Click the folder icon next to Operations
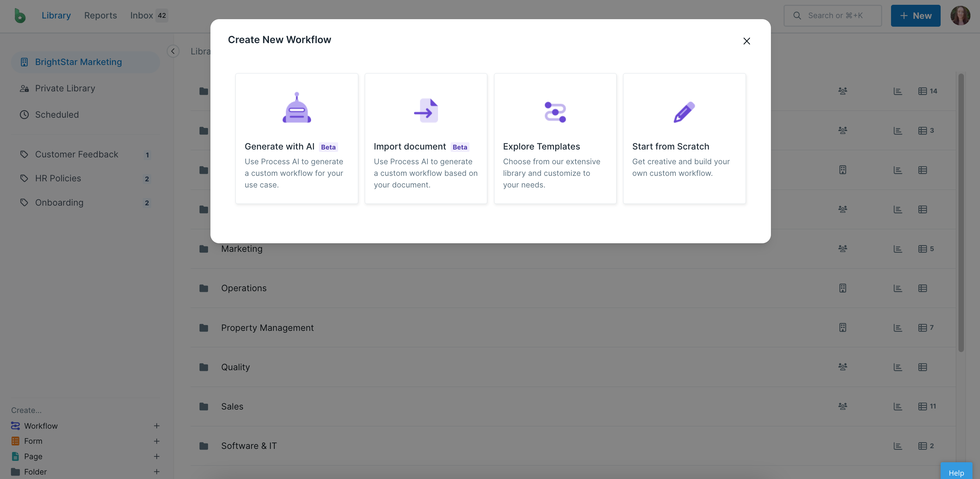Screen dimensions: 980x479 point(204,288)
